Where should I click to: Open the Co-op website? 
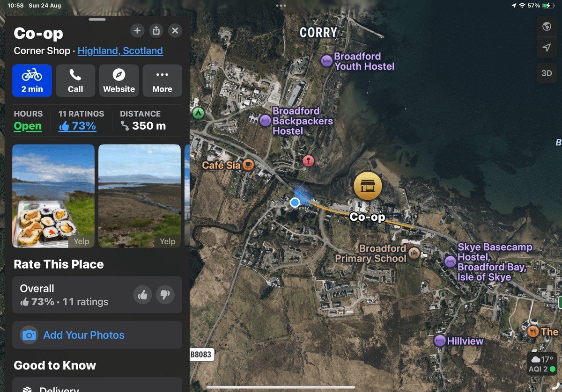point(119,80)
